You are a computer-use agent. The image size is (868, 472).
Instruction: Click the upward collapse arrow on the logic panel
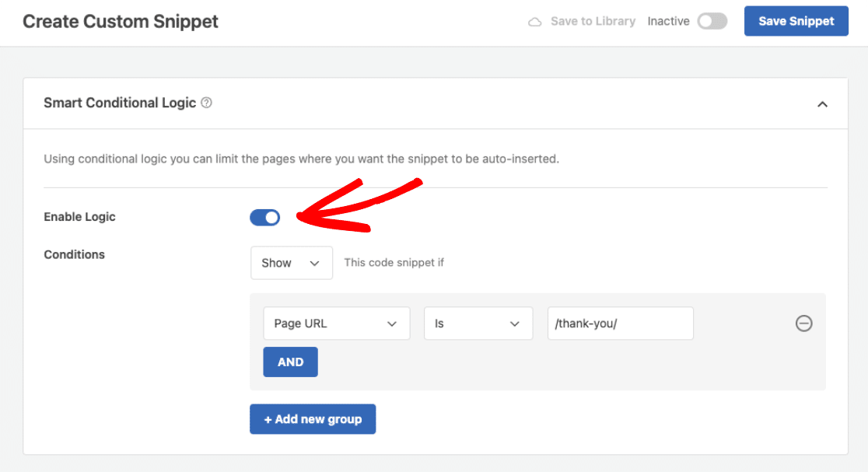click(x=823, y=103)
